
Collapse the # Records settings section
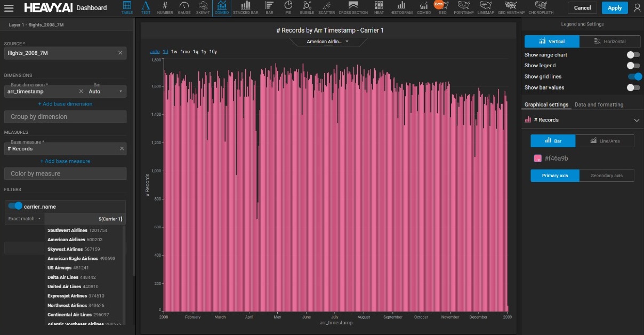(x=636, y=120)
